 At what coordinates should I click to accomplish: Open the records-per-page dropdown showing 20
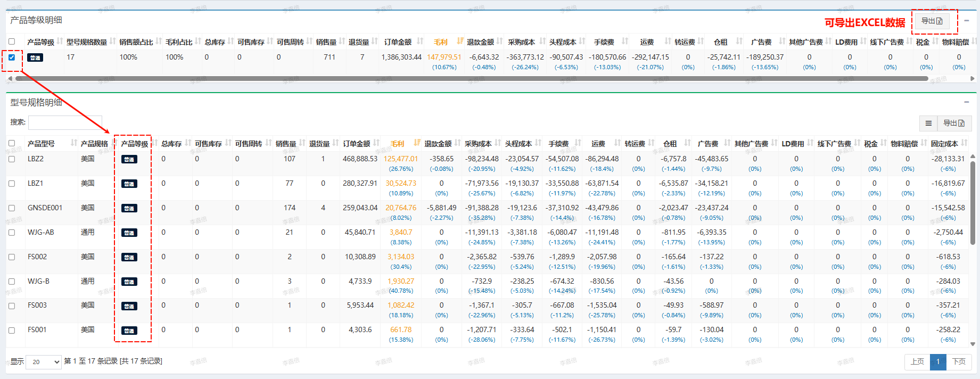(x=44, y=362)
